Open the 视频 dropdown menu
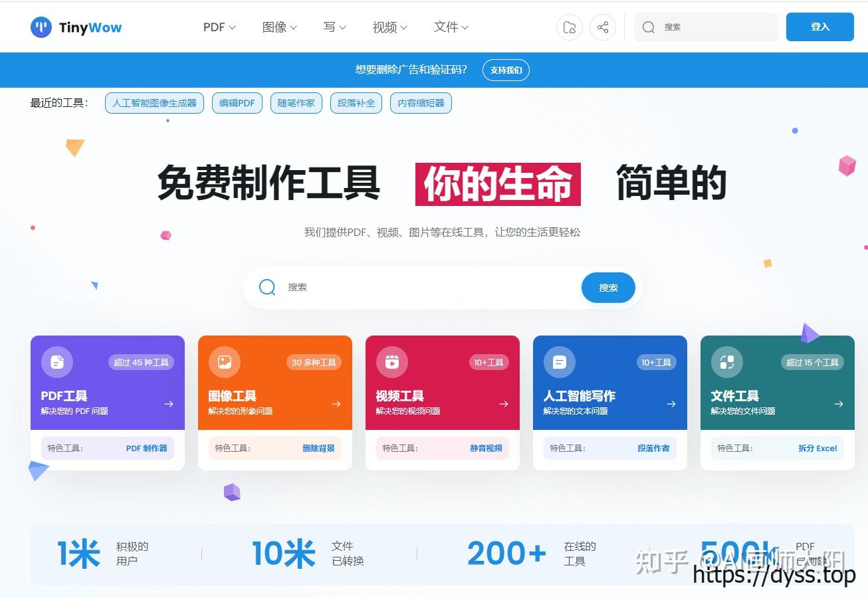The height and width of the screenshot is (598, 868). coord(389,27)
